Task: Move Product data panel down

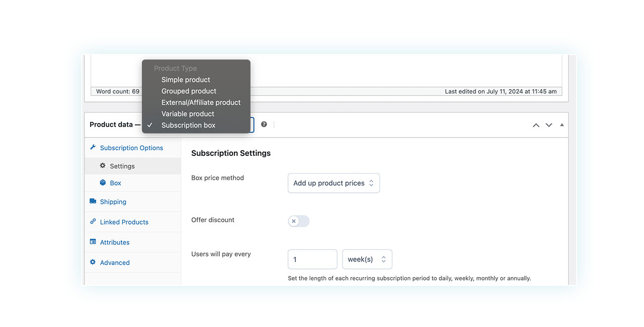Action: coord(549,125)
